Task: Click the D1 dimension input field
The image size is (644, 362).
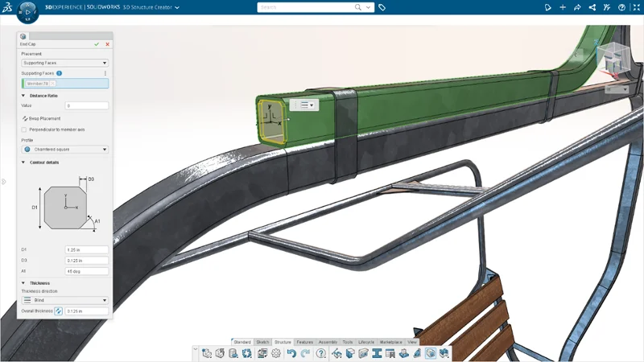Action: tap(86, 250)
